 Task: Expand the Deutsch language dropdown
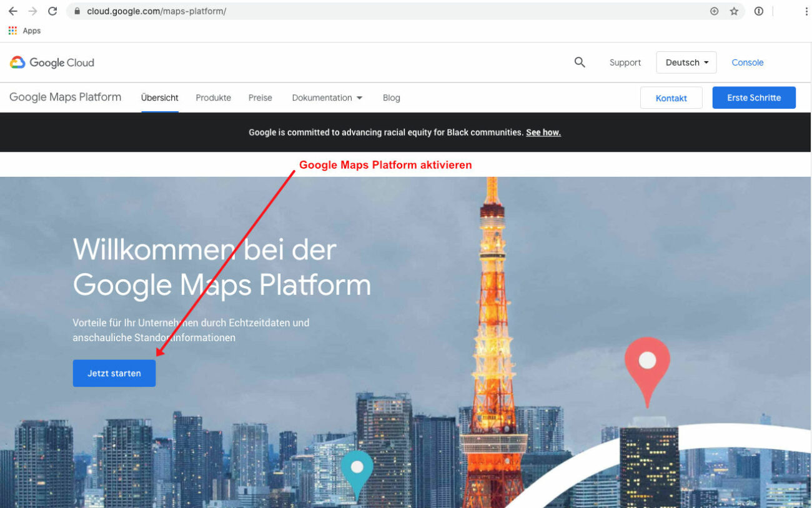686,62
